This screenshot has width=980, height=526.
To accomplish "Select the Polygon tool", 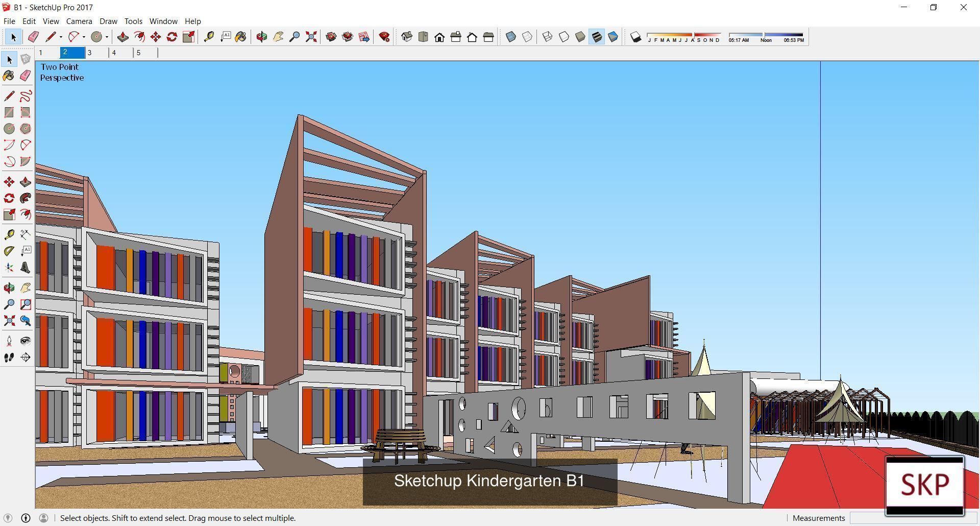I will click(x=26, y=128).
